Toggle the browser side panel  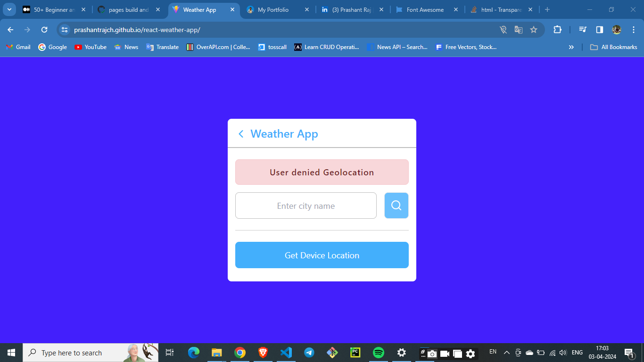[x=600, y=30]
